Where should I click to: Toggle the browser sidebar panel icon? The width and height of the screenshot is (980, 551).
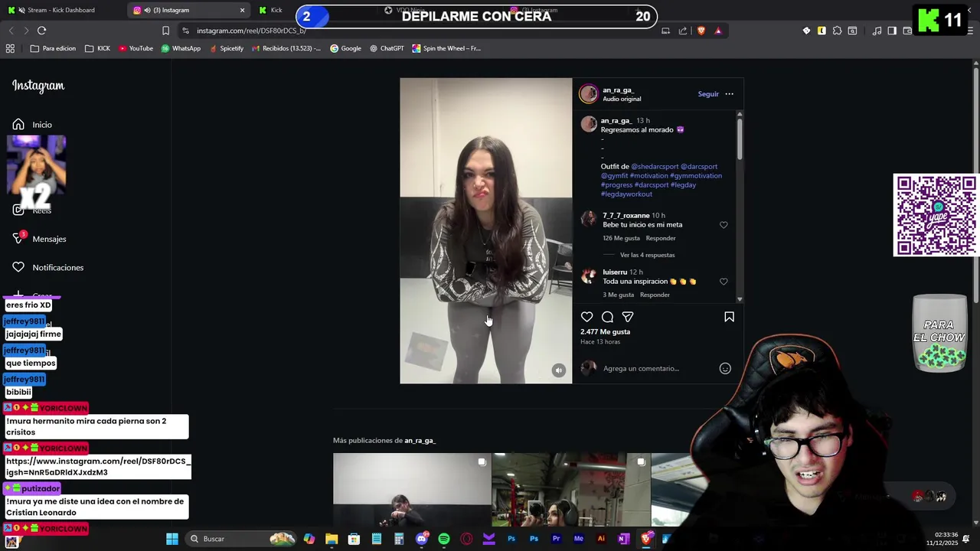[892, 31]
